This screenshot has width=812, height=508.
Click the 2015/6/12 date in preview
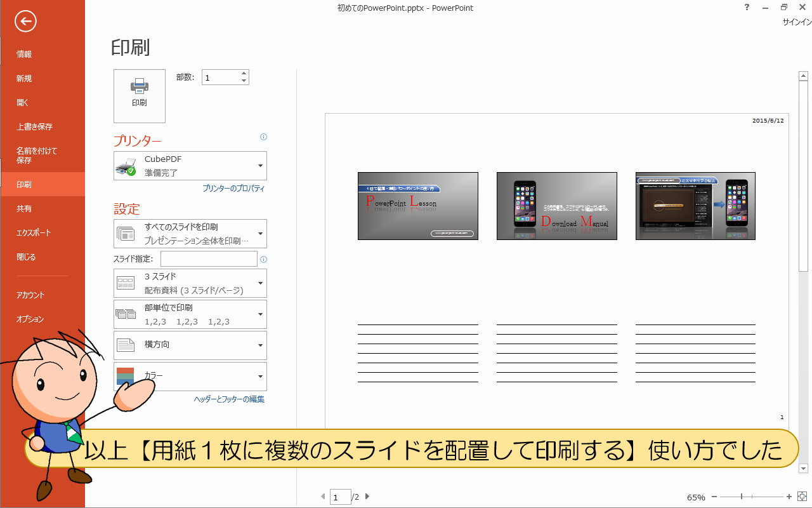pyautogui.click(x=768, y=120)
